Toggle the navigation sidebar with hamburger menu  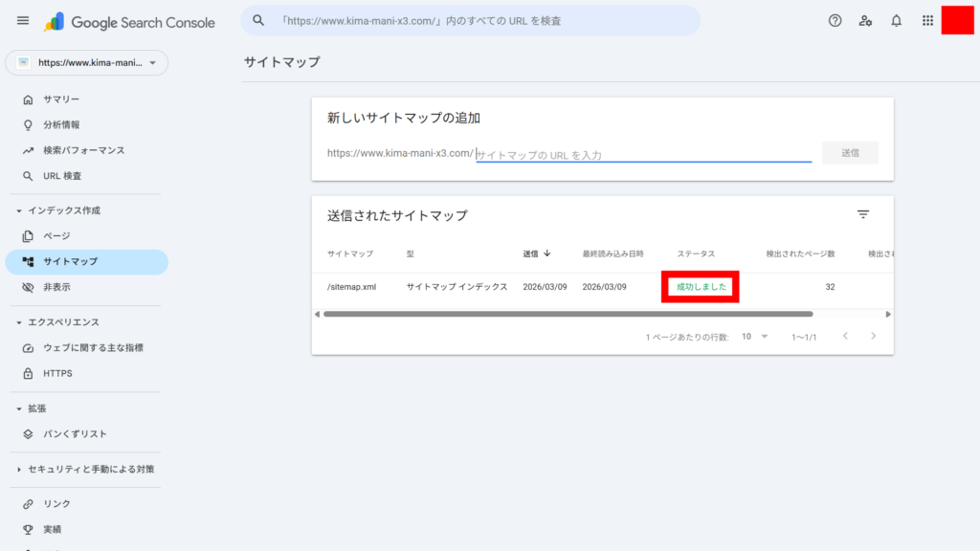point(23,19)
